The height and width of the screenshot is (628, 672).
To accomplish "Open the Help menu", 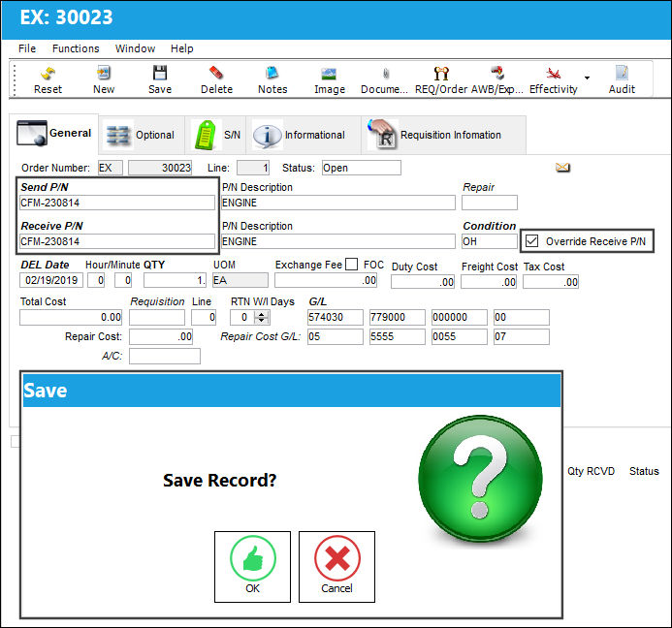I will point(181,48).
